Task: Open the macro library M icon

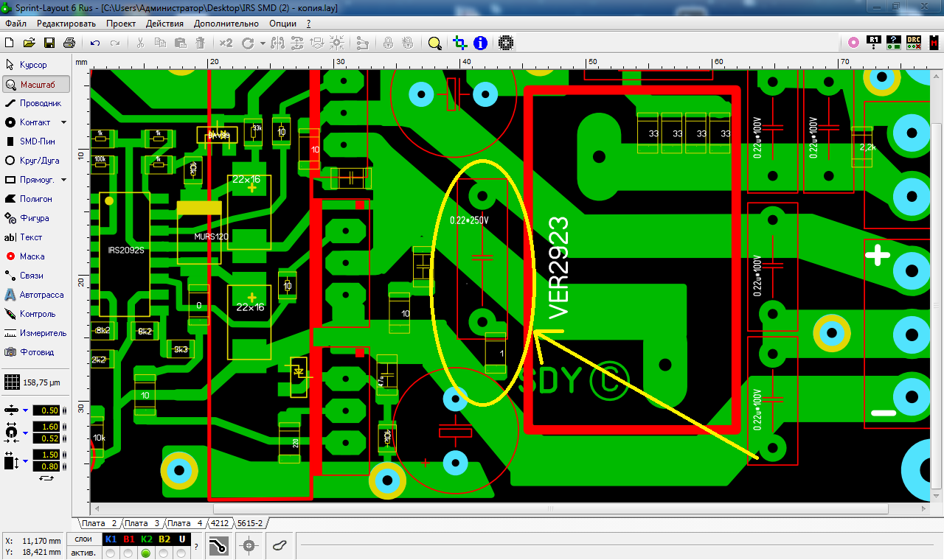Action: (x=933, y=43)
